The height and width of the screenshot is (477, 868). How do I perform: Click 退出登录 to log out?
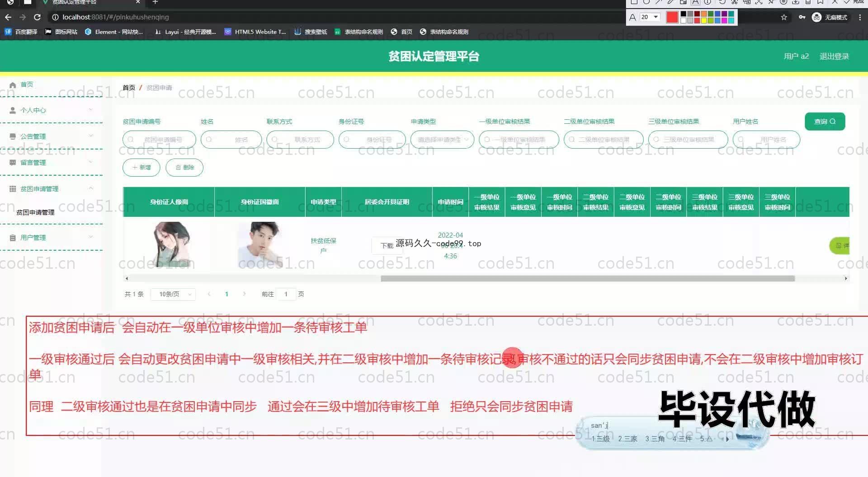tap(834, 56)
